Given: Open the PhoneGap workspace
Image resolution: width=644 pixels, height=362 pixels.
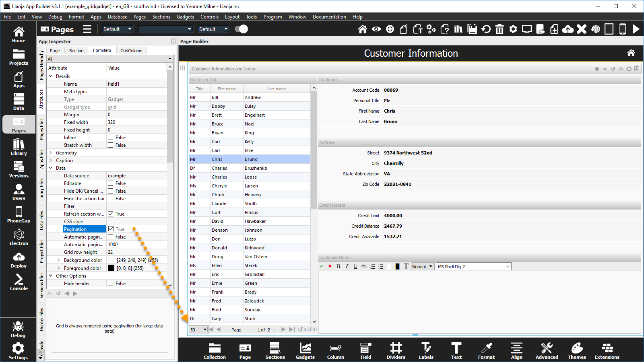Looking at the screenshot, I should tap(19, 215).
